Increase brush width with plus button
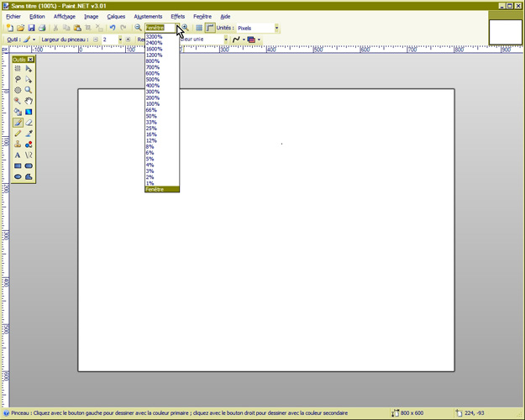Screen dimensions: 525x420 click(128, 39)
